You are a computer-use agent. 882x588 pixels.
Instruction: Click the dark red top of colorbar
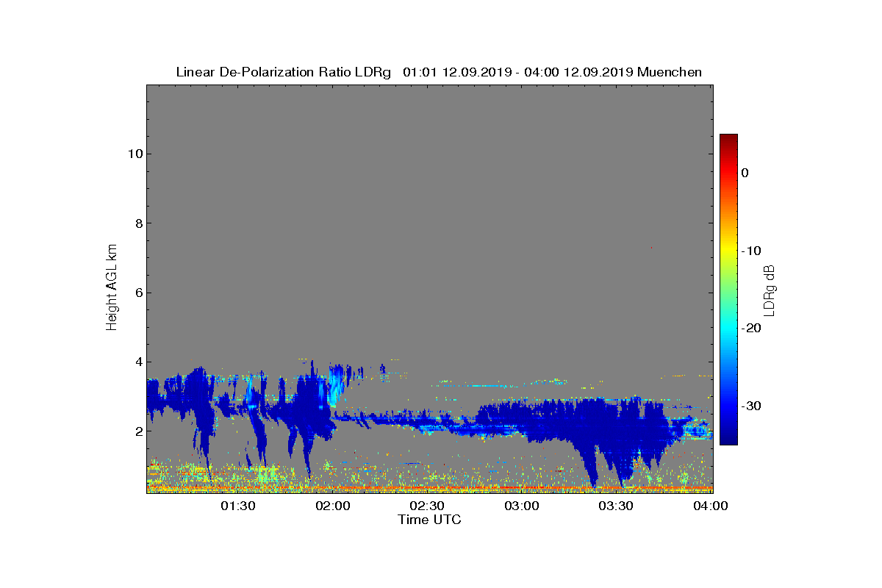point(728,138)
